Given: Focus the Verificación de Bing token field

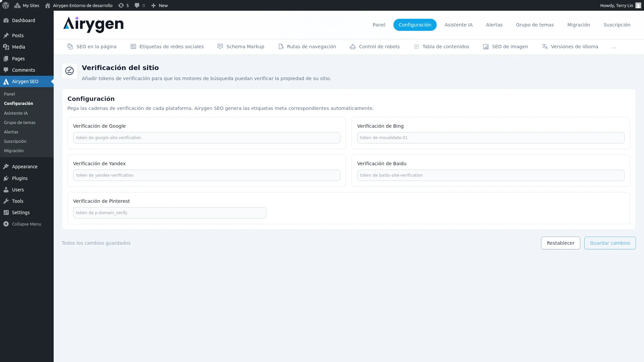Looking at the screenshot, I should click(490, 138).
